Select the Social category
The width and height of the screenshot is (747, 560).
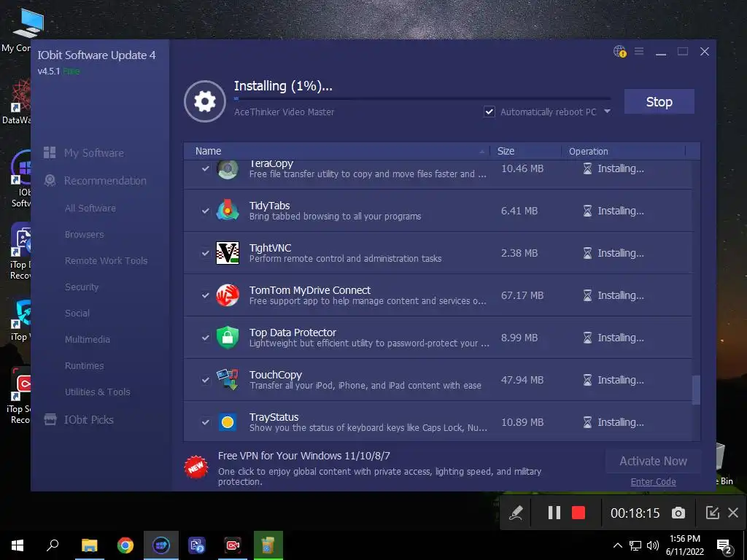pyautogui.click(x=77, y=313)
